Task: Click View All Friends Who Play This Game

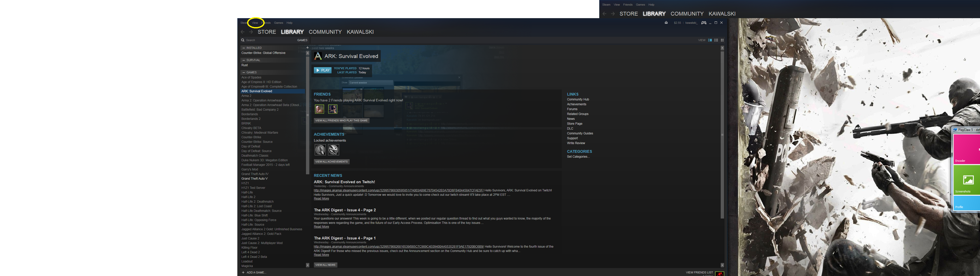Action: [x=341, y=120]
